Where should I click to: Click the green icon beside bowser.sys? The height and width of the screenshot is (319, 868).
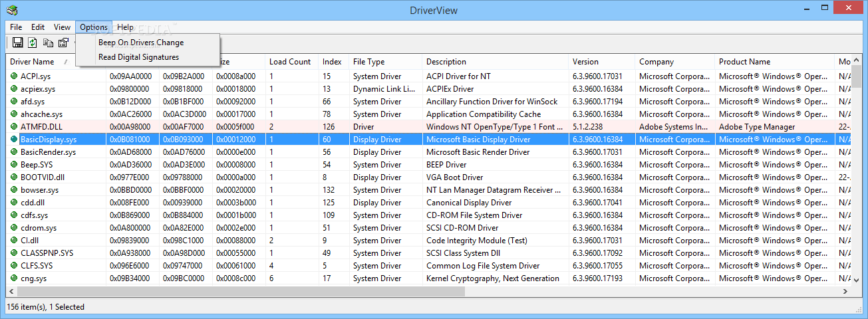click(x=14, y=190)
